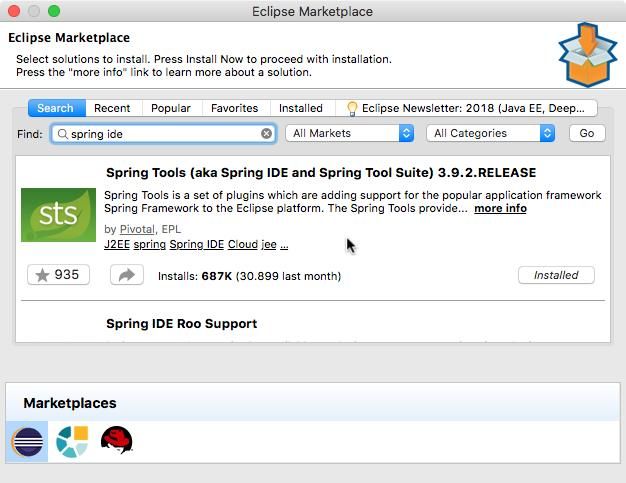Click the Installed button for Spring Tools
Screen dimensions: 626x483
tap(556, 275)
